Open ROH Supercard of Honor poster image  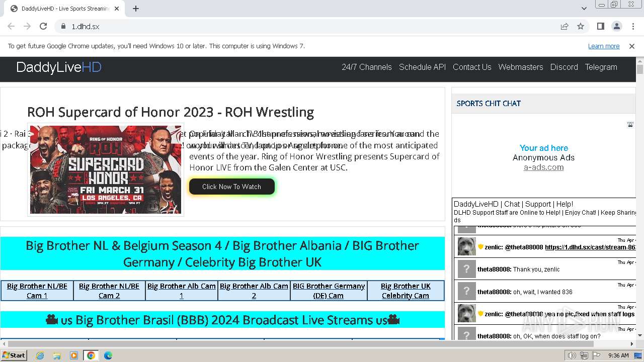pyautogui.click(x=106, y=169)
